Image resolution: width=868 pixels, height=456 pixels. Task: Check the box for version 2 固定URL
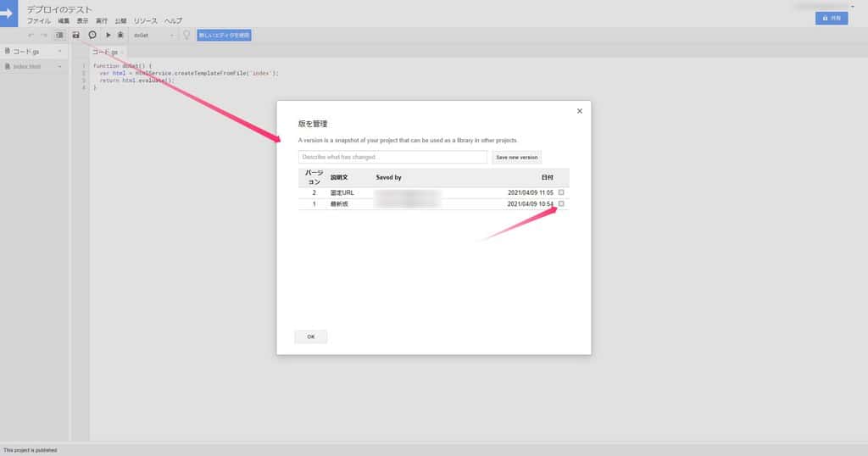click(x=561, y=192)
